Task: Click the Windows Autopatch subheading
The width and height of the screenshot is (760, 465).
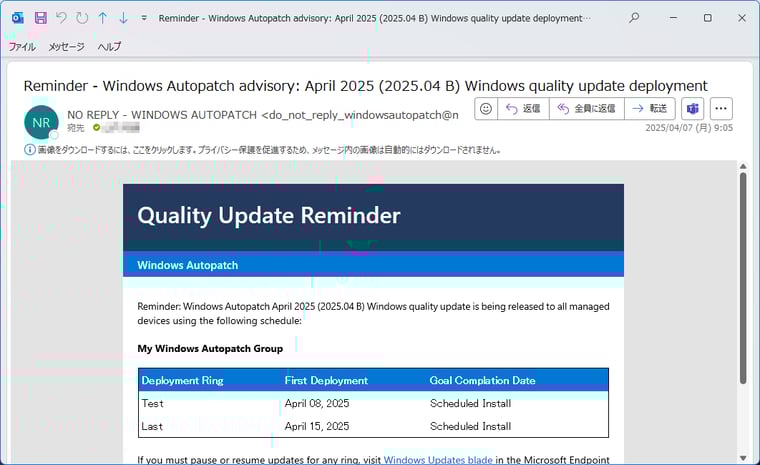Action: [x=188, y=265]
